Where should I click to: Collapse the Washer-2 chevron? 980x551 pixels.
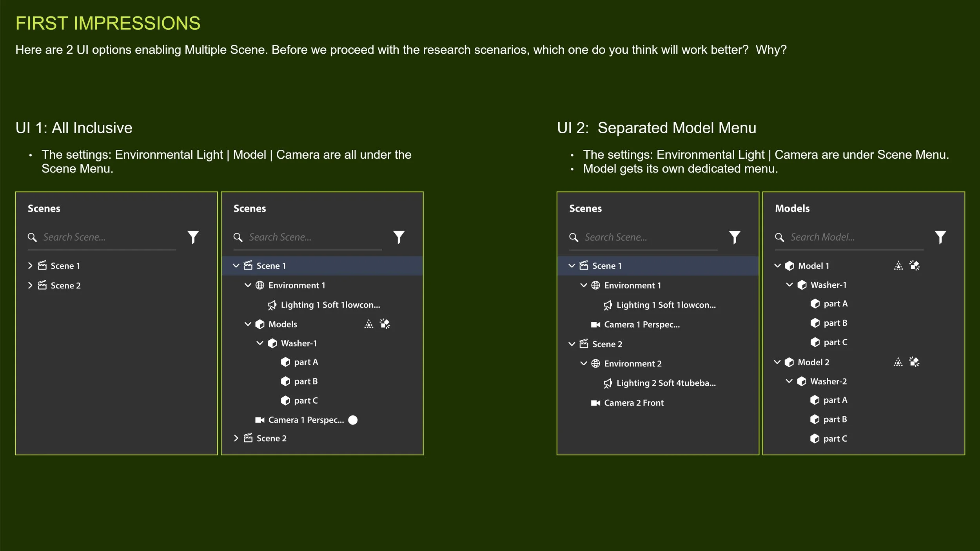point(789,381)
